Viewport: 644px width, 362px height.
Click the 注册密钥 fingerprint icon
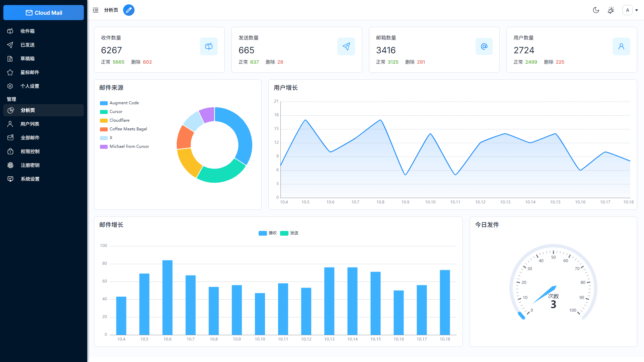[x=10, y=165]
